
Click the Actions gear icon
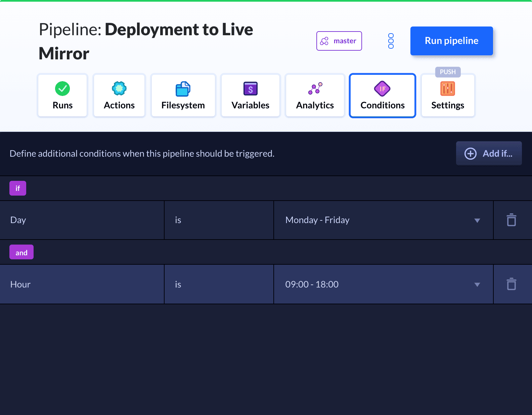click(119, 89)
